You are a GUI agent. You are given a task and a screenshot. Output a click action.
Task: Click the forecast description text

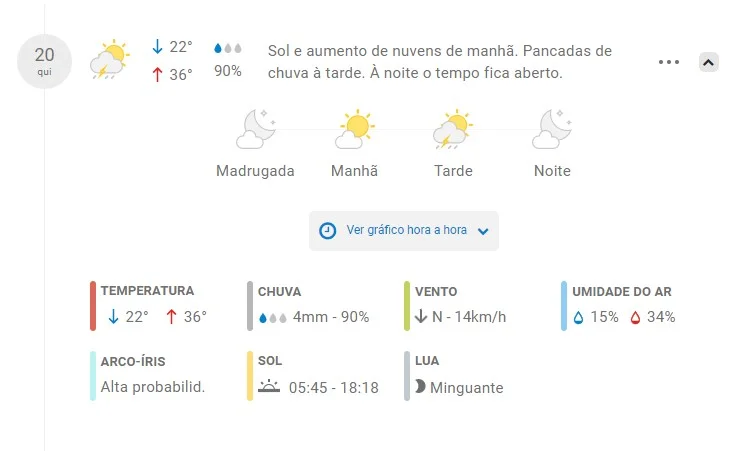[x=439, y=62]
